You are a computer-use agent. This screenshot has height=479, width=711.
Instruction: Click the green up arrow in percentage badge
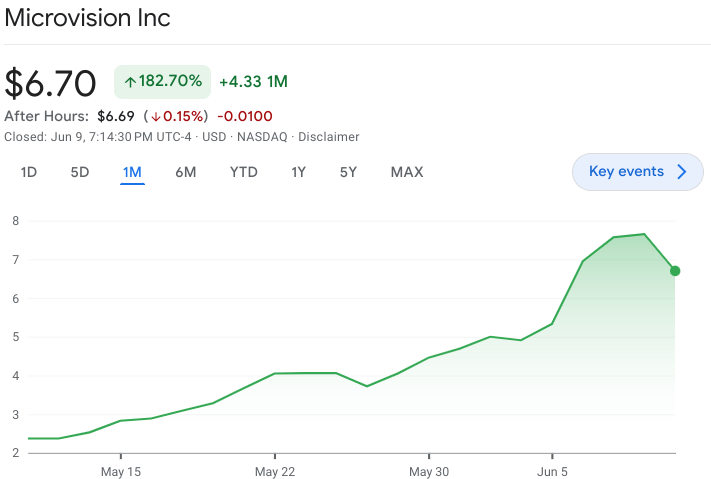(130, 81)
